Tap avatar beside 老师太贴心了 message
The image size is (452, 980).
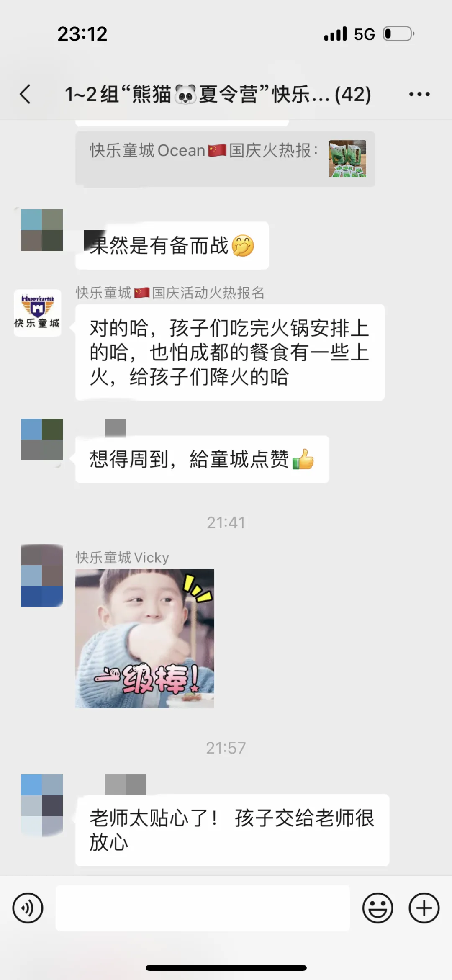click(x=42, y=805)
